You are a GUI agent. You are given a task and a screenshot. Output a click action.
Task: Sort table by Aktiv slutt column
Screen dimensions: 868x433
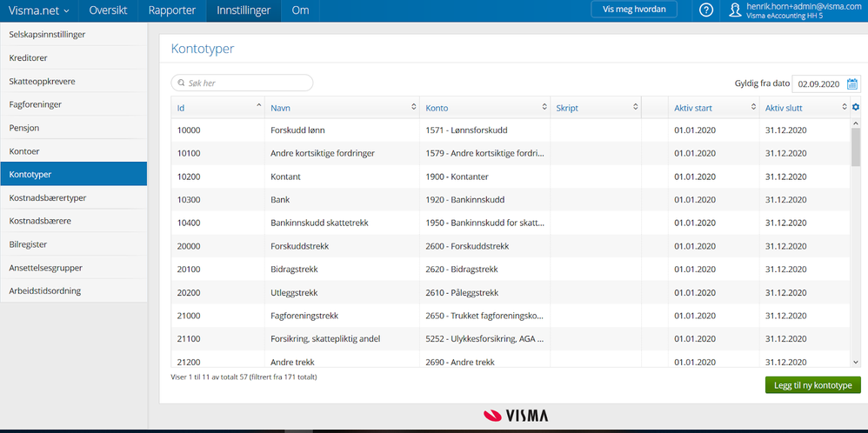805,108
